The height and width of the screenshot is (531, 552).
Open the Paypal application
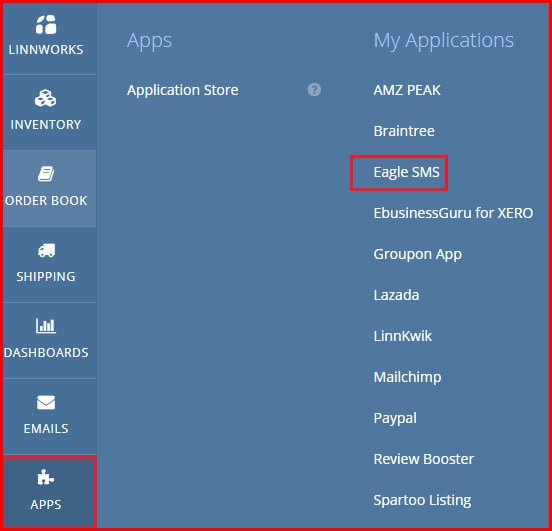(395, 418)
